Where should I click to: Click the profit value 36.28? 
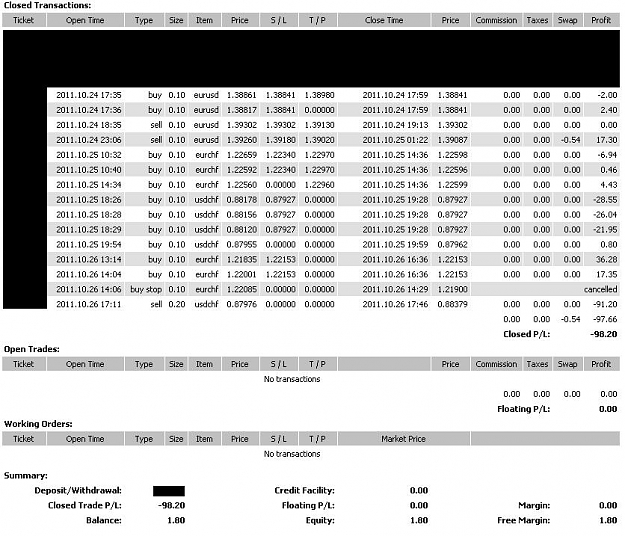click(606, 259)
